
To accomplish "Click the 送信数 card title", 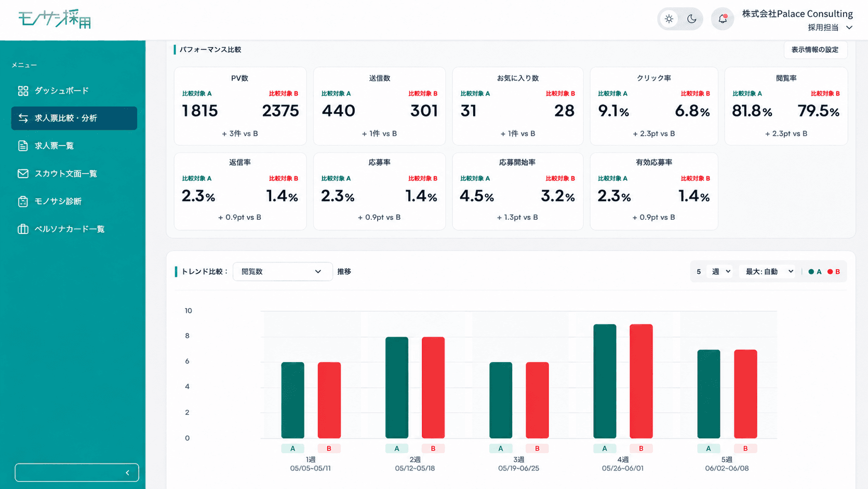I will [380, 78].
